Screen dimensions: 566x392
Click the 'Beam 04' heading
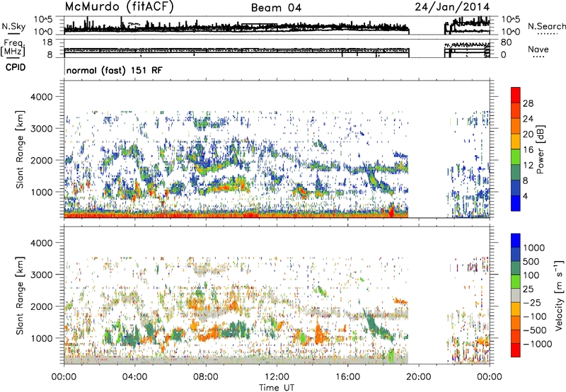tap(276, 8)
